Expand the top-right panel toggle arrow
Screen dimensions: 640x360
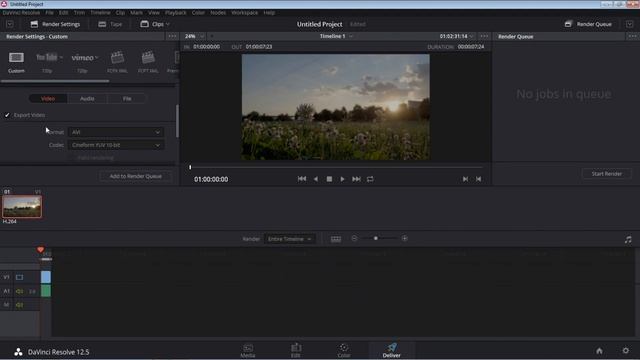click(629, 24)
